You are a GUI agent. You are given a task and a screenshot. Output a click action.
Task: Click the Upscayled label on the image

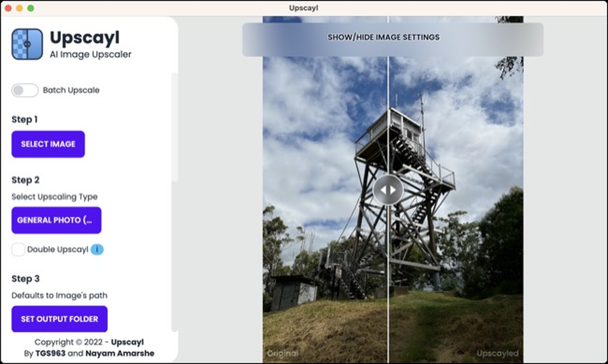498,354
